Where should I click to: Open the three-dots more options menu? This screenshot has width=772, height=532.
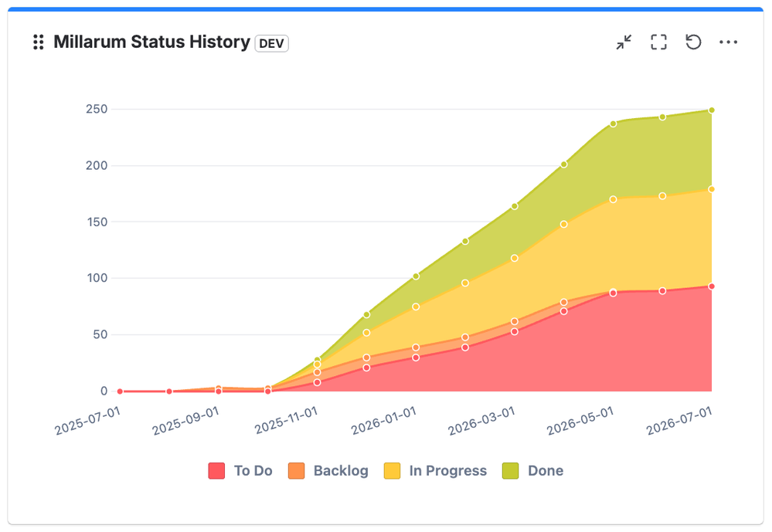(728, 42)
